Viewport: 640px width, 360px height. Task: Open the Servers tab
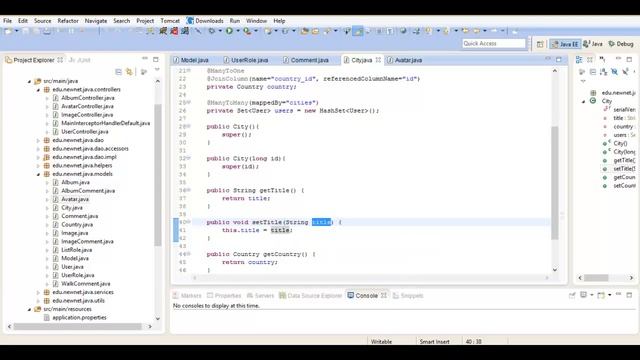pyautogui.click(x=260, y=296)
